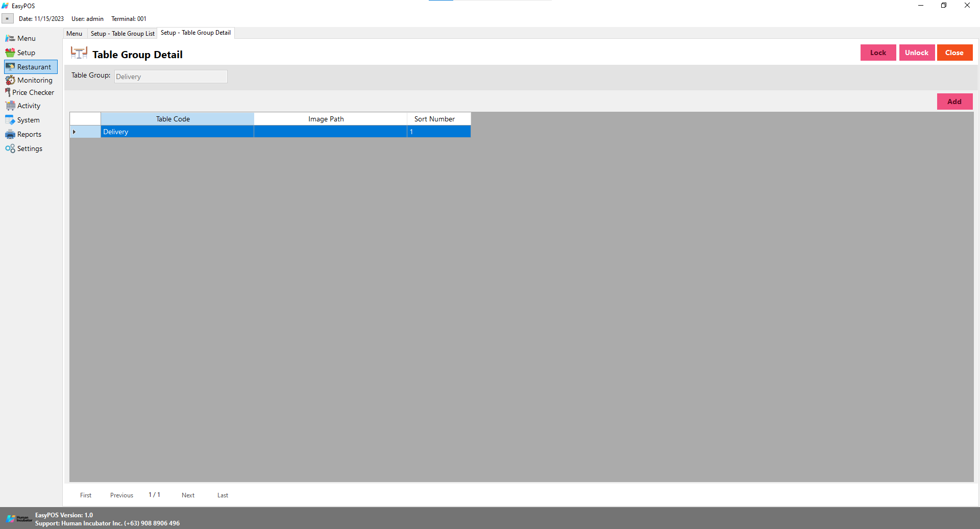This screenshot has width=980, height=529.
Task: Go to the Next page
Action: [188, 495]
